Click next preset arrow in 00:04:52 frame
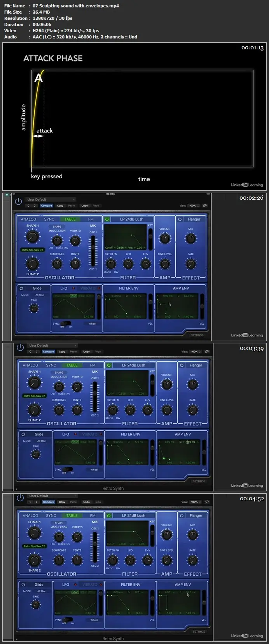The image size is (269, 644). point(37,502)
